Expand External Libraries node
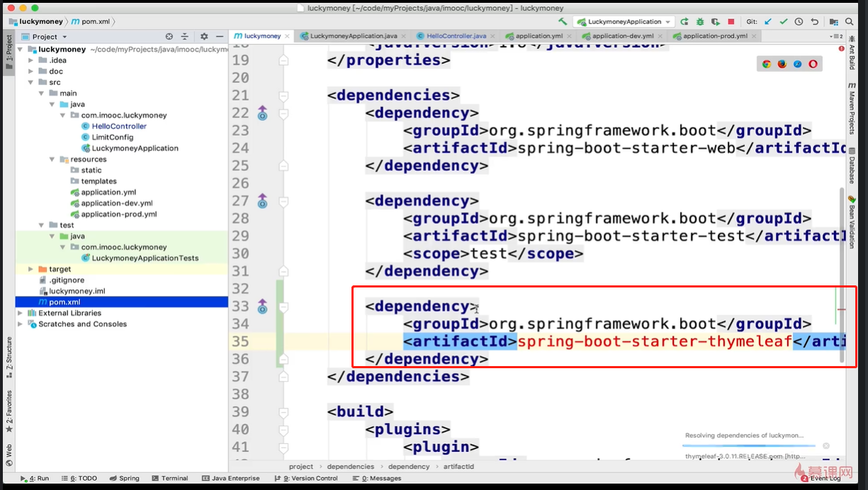Viewport: 868px width, 490px height. click(x=21, y=313)
